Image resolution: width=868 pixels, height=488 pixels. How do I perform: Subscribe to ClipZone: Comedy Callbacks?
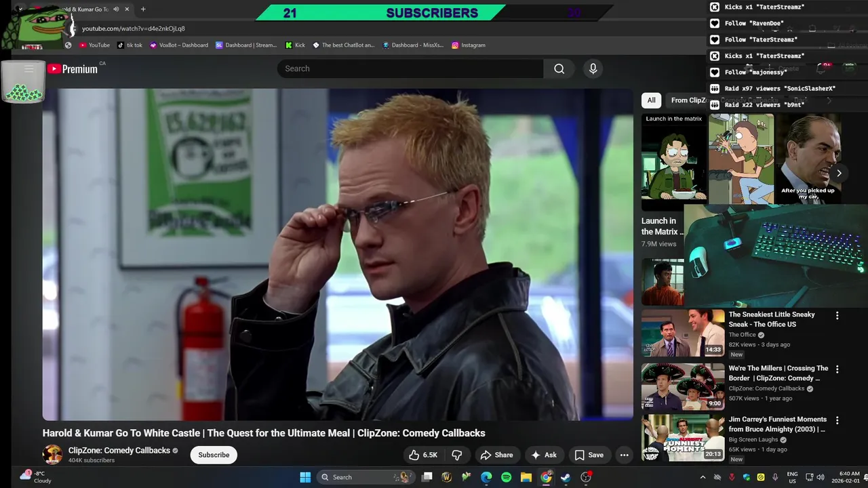click(214, 455)
